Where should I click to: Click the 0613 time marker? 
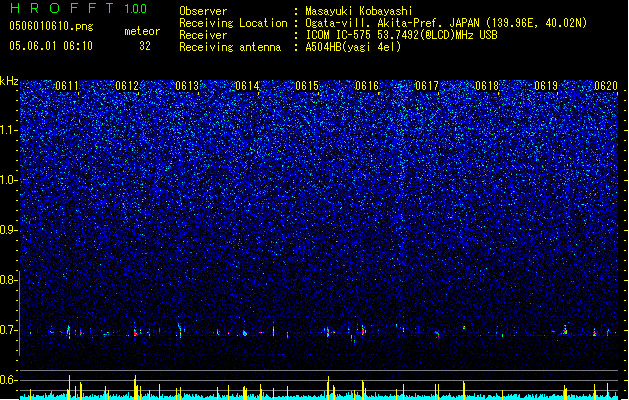coord(187,86)
